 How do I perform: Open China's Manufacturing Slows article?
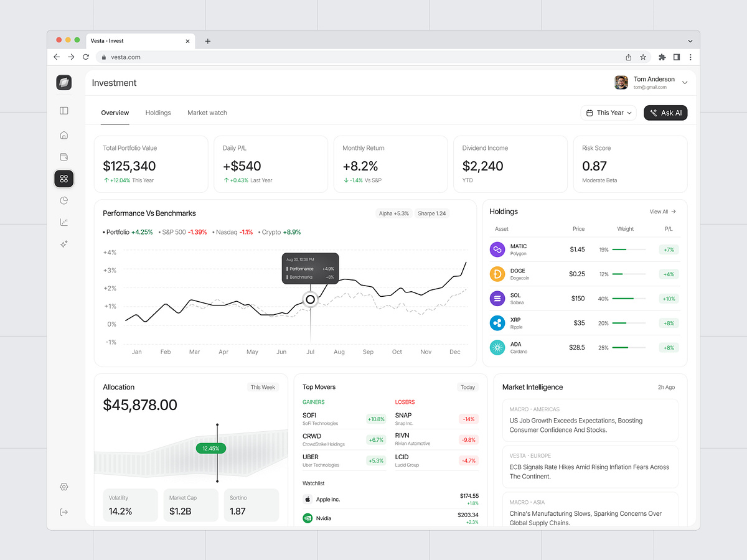coord(590,510)
